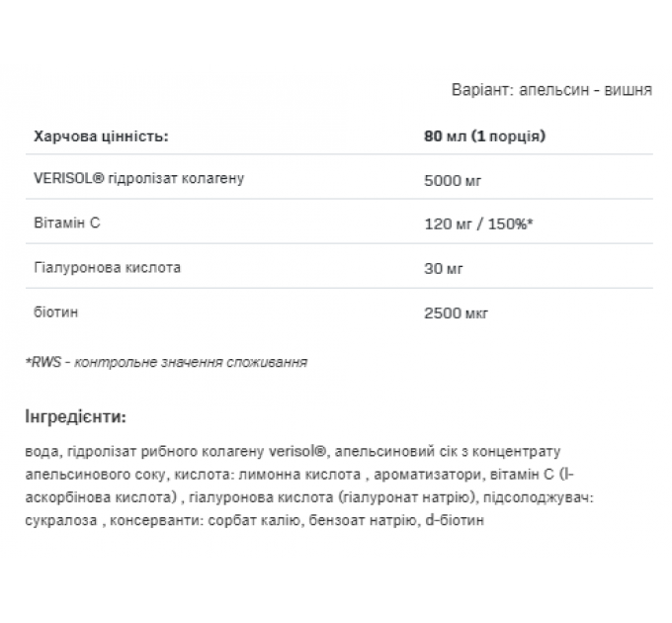Click 'd-біотин' at end of ingredients
672x623 pixels.
pos(455,520)
